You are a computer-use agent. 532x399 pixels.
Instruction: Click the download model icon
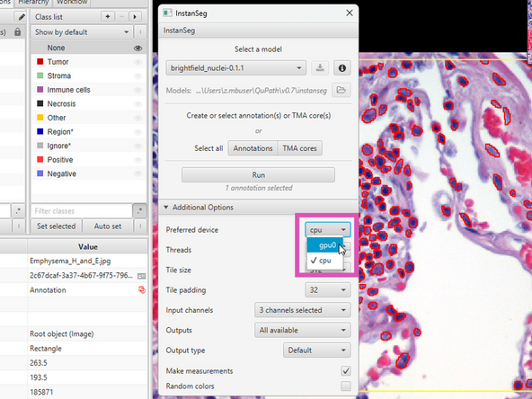click(x=320, y=68)
